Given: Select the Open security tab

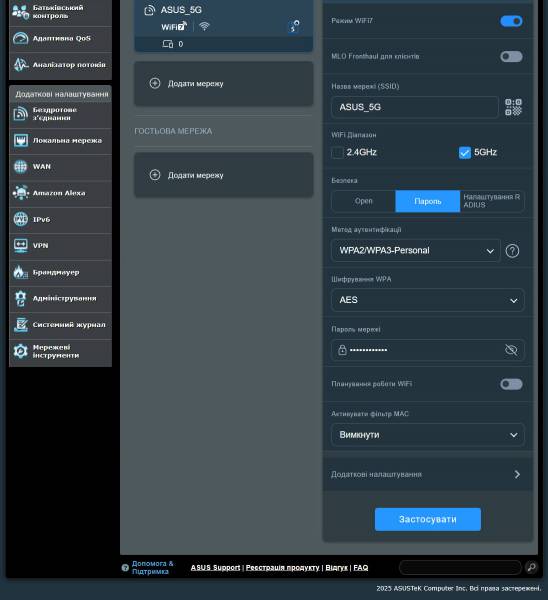Looking at the screenshot, I should coord(364,201).
